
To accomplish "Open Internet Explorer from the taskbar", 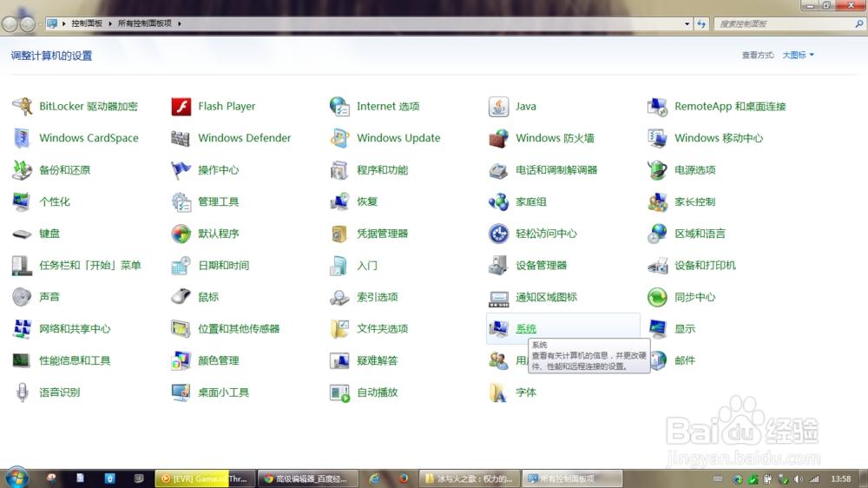I will pos(375,478).
